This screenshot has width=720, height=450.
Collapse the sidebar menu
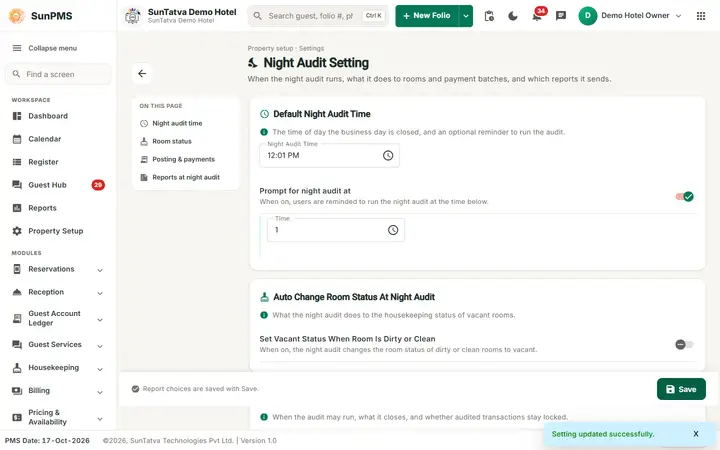tap(45, 48)
